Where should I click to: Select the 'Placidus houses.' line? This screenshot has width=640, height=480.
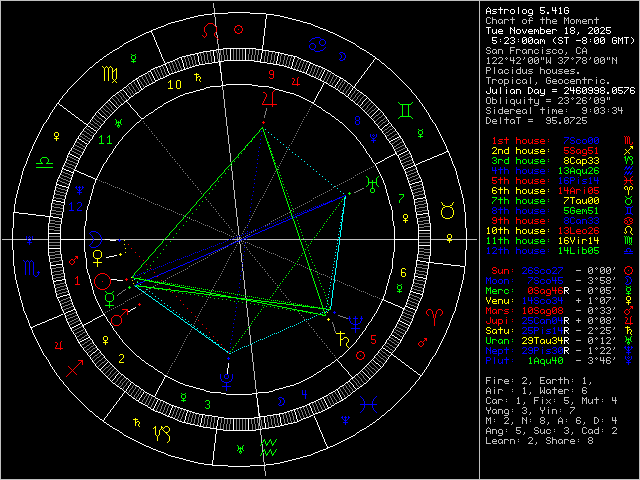[533, 71]
